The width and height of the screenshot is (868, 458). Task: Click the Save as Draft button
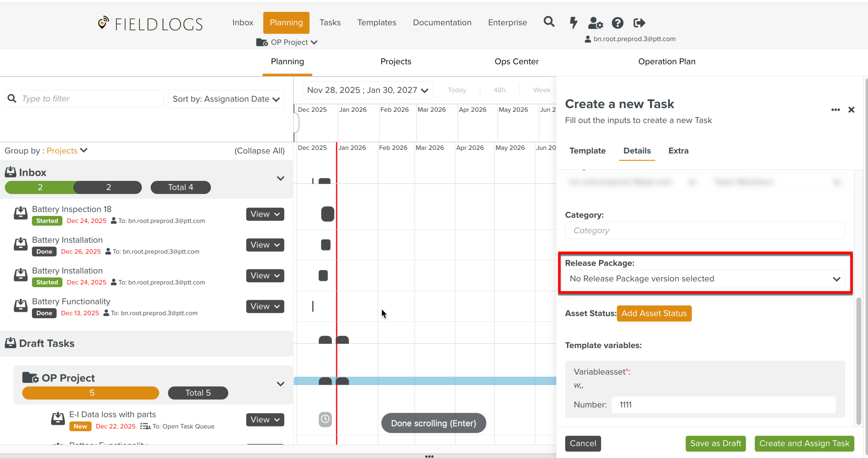tap(715, 443)
